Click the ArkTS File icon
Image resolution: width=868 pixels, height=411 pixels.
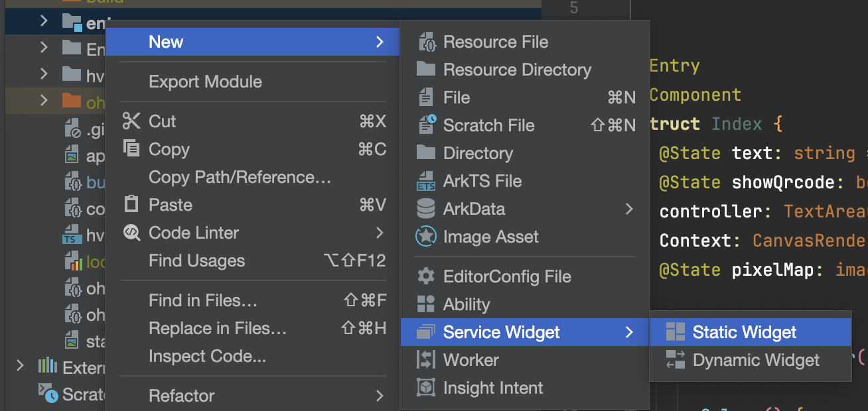pos(425,181)
